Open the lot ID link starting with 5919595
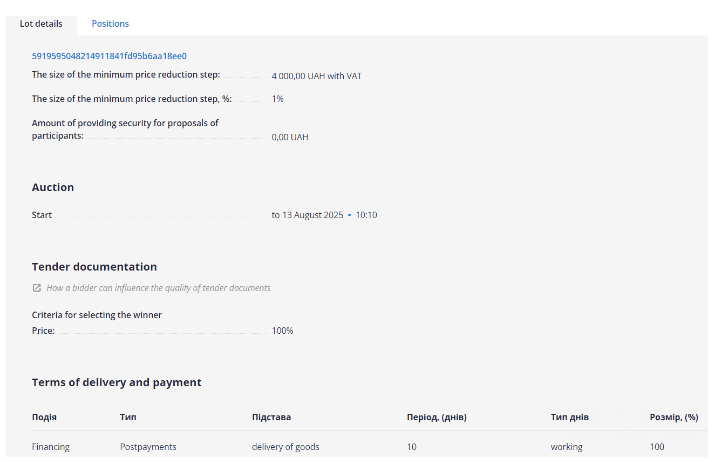Image resolution: width=714 pixels, height=462 pixels. 109,56
